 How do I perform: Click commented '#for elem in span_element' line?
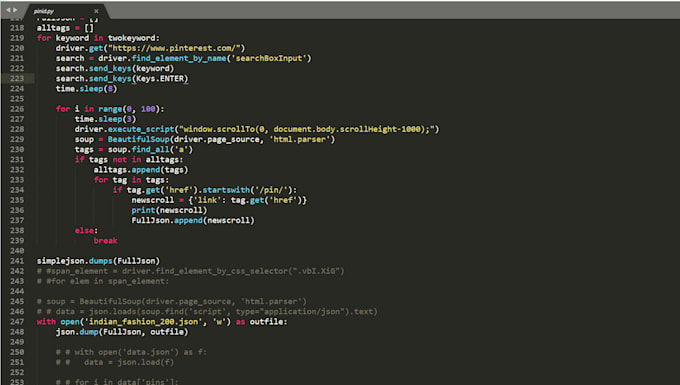(x=103, y=281)
